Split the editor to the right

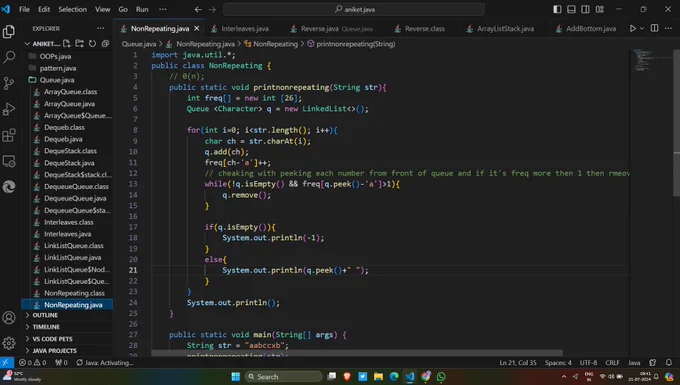click(x=654, y=28)
